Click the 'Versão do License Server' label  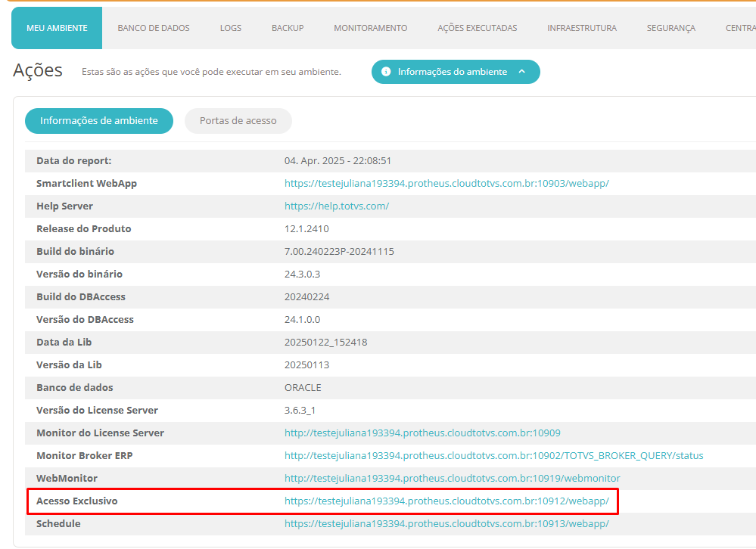(x=98, y=410)
